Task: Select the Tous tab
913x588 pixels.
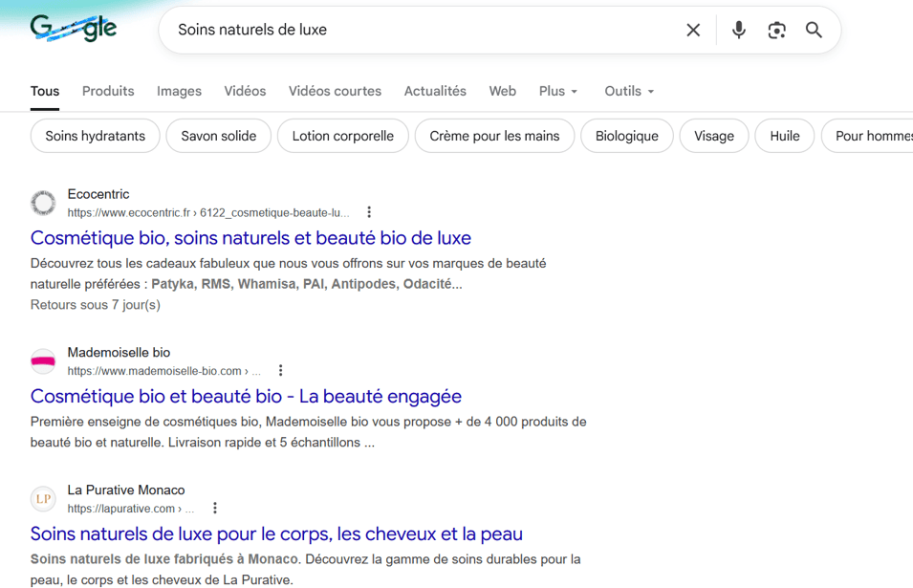Action: (45, 92)
